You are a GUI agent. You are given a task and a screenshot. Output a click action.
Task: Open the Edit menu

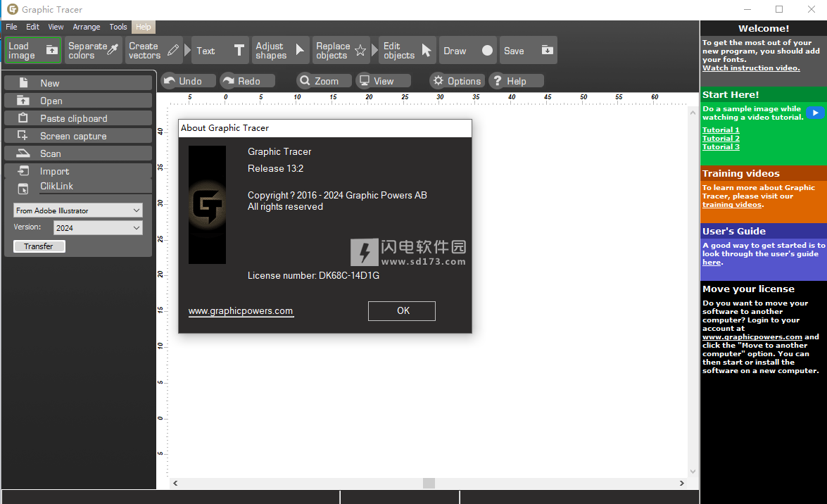[x=32, y=27]
